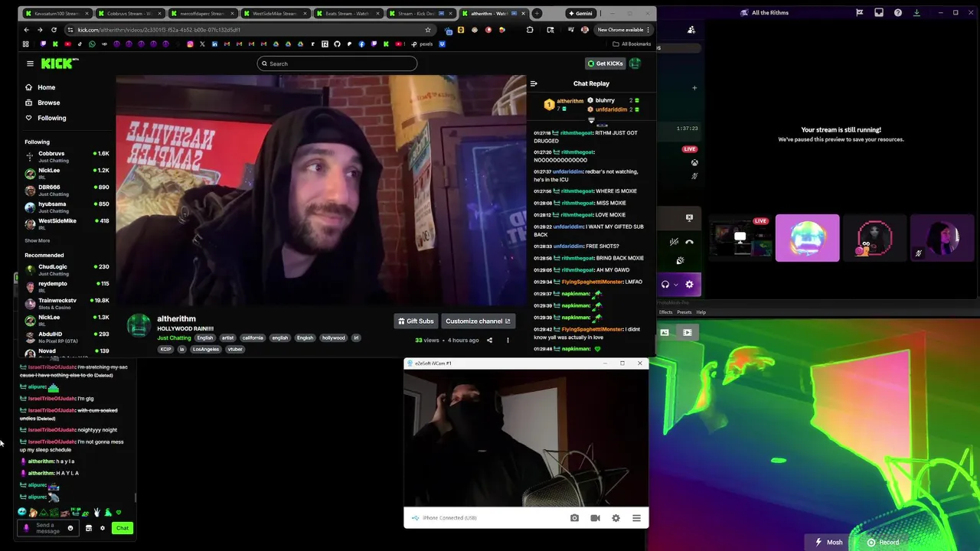Go back in Chrome
Viewport: 980px width, 551px height.
click(x=26, y=30)
